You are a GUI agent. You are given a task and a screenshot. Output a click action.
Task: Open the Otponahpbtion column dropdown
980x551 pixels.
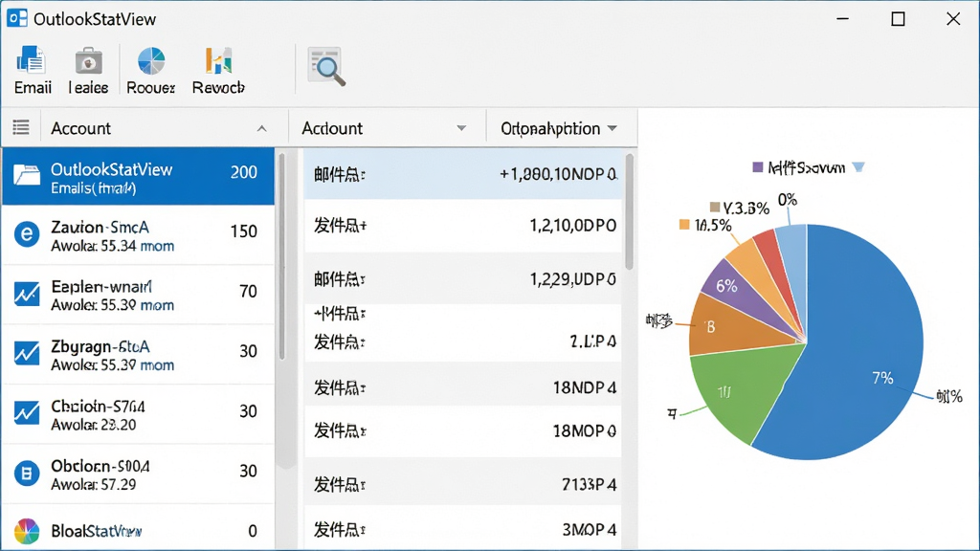(x=612, y=128)
